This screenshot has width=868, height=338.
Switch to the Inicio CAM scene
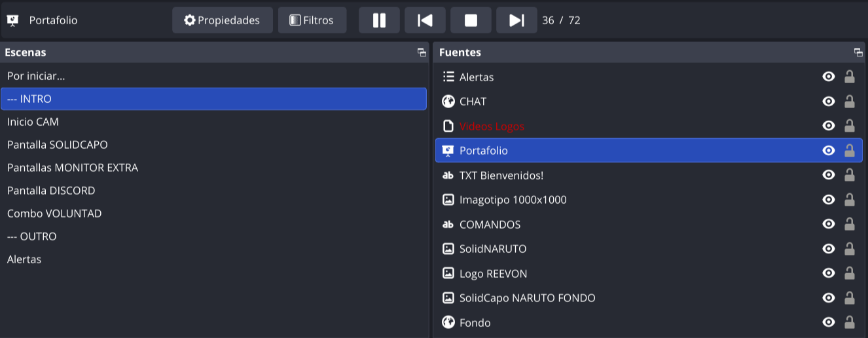tap(33, 122)
